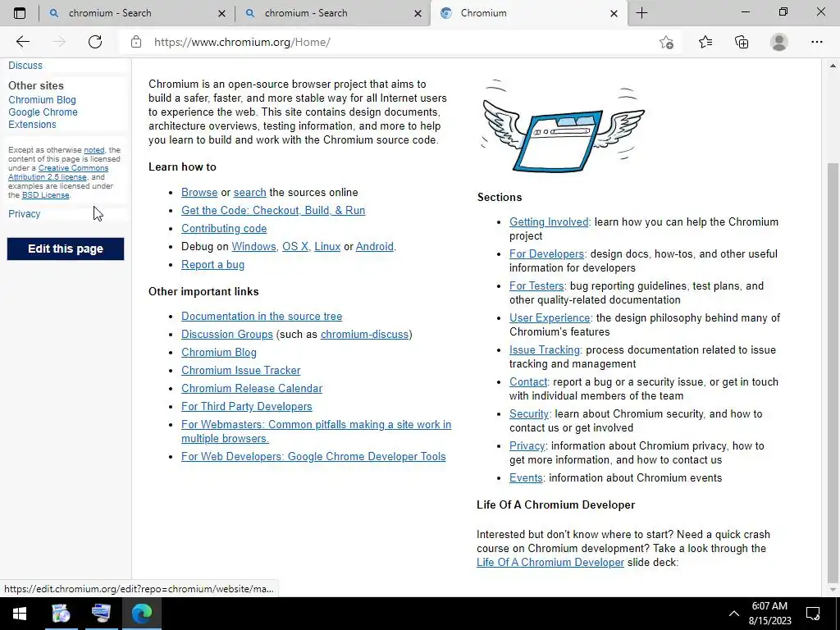Go back using the back arrow
The image size is (840, 630).
click(x=22, y=42)
